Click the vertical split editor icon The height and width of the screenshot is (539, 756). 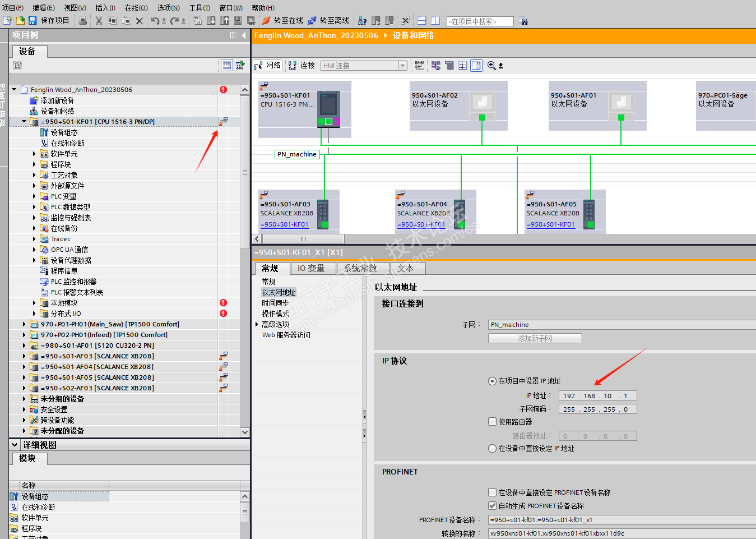(435, 21)
